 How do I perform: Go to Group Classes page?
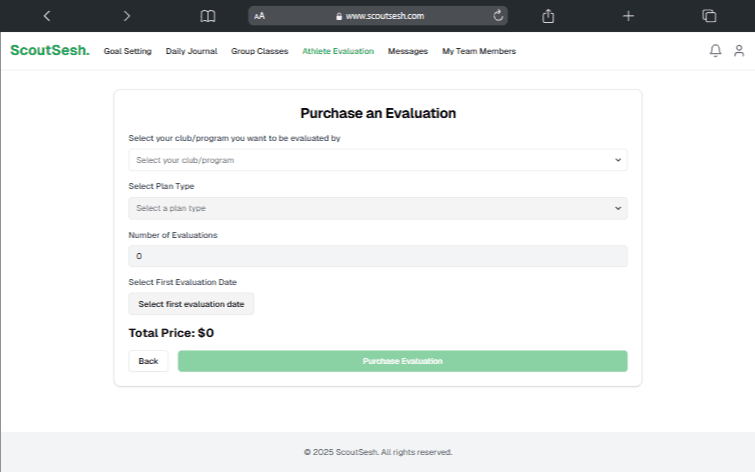pos(259,51)
